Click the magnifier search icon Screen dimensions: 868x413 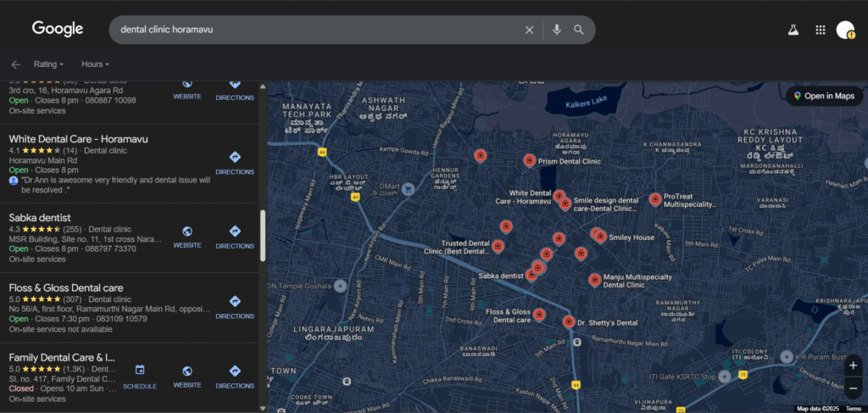point(579,30)
